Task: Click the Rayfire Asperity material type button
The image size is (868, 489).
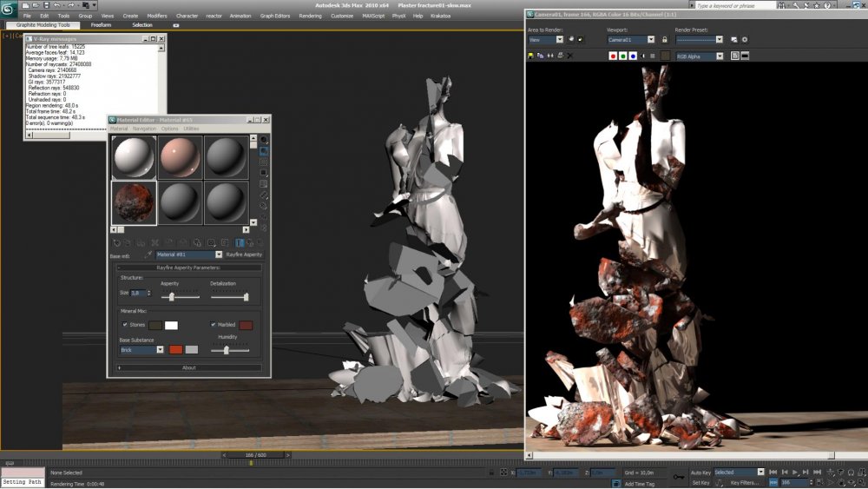Action: 244,254
